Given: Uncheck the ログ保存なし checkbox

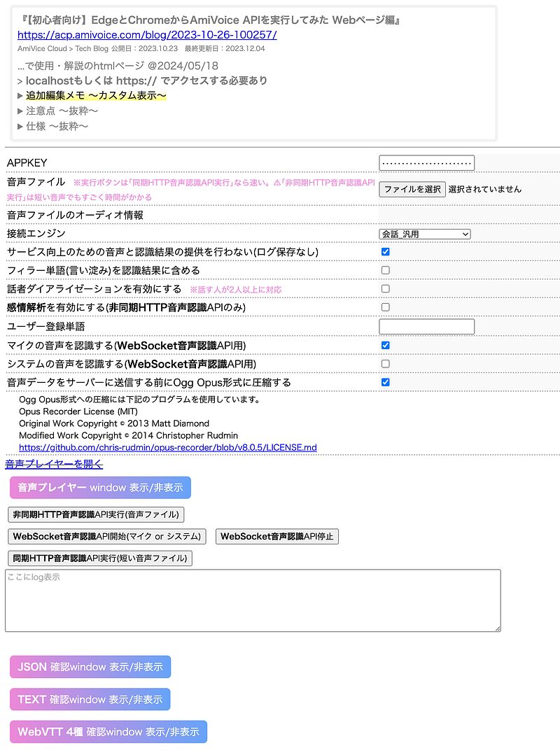Looking at the screenshot, I should [x=384, y=251].
